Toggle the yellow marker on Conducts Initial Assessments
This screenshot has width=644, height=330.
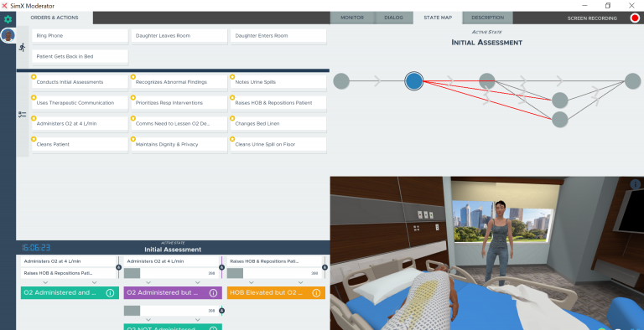point(34,77)
